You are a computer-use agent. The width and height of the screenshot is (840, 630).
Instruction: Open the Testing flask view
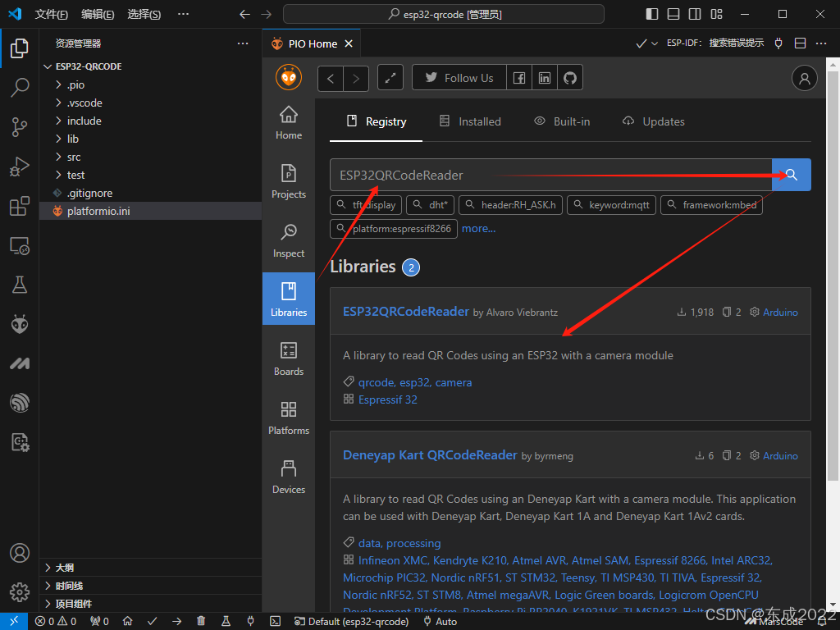coord(20,285)
